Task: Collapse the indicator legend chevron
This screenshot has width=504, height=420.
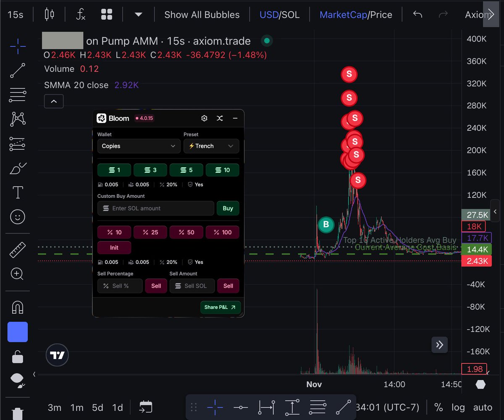Action: click(54, 101)
